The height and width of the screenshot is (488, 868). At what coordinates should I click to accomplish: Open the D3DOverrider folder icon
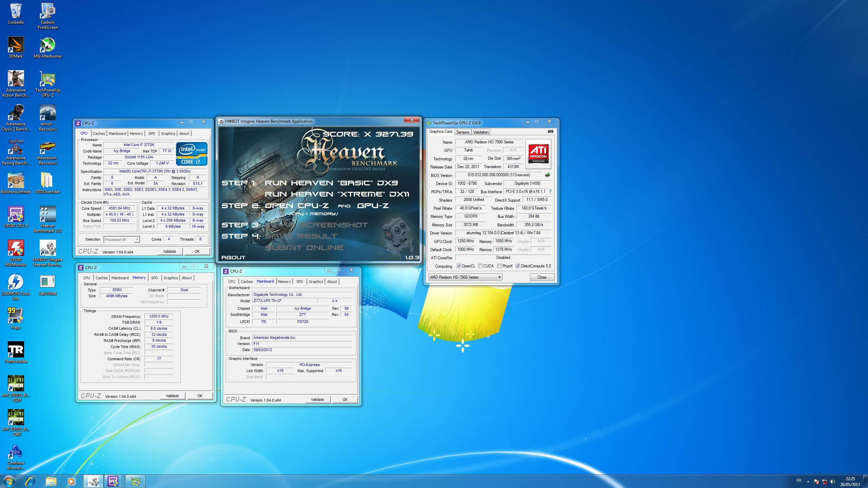tap(48, 183)
